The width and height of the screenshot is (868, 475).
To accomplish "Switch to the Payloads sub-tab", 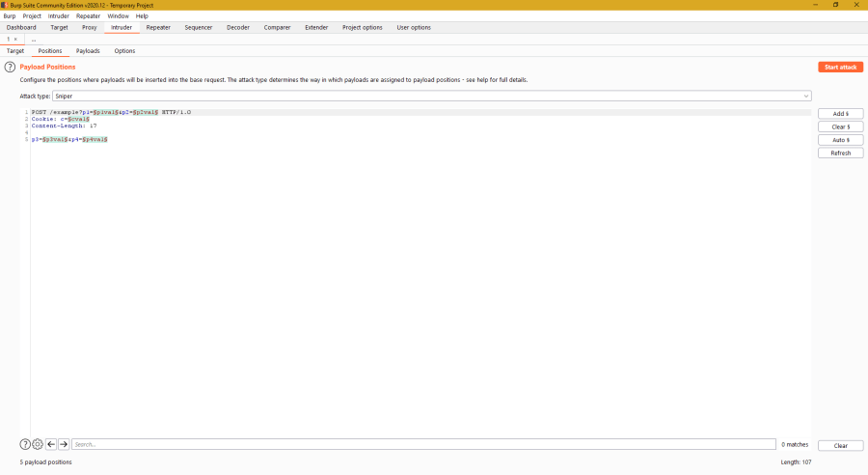I will click(88, 50).
